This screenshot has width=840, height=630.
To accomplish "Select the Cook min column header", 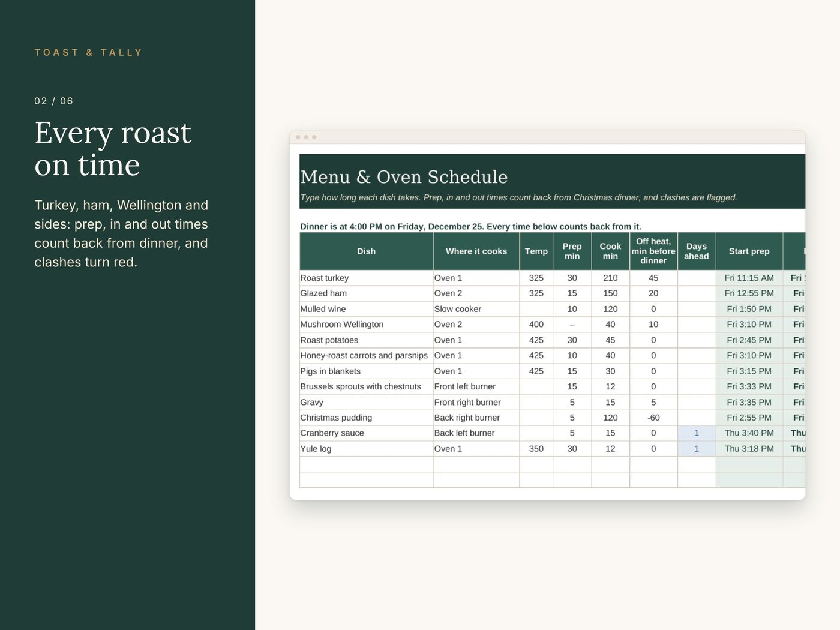I will pos(610,251).
